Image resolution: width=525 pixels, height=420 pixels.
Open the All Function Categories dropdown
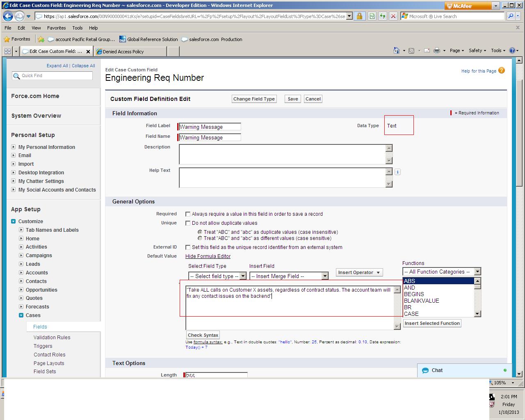tap(441, 272)
